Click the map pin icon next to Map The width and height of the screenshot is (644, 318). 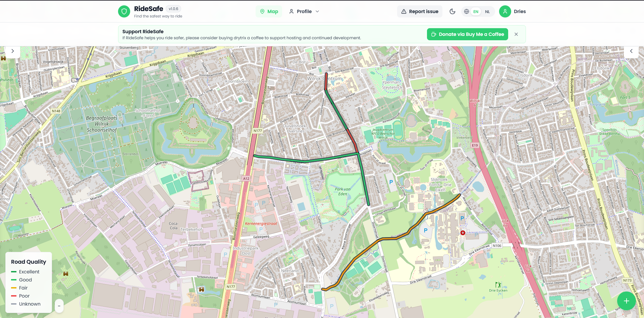(x=263, y=11)
